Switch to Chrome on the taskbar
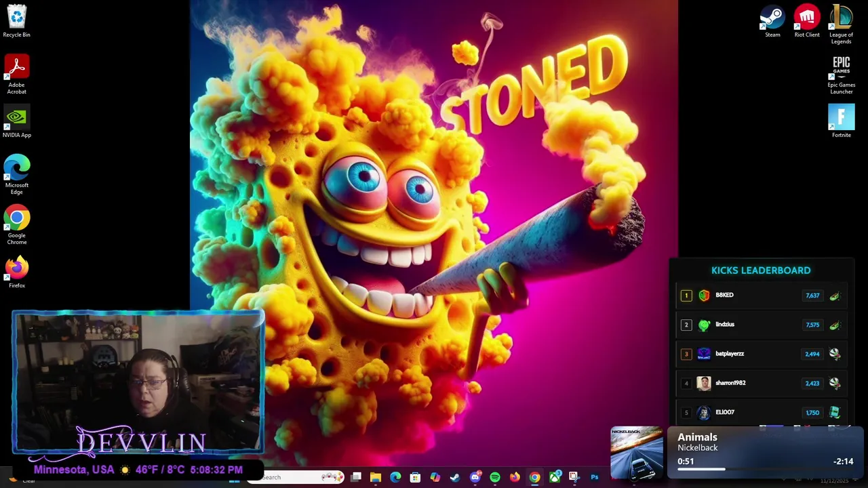 coord(534,477)
